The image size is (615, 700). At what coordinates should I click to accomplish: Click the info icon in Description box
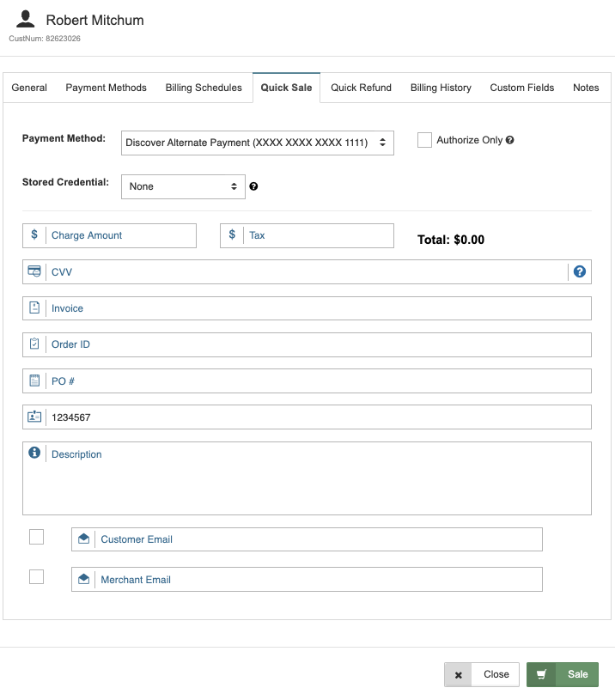tap(34, 453)
